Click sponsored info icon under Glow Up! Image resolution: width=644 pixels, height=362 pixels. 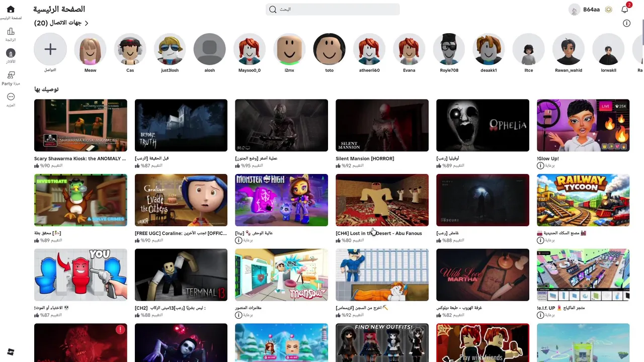[x=540, y=165]
